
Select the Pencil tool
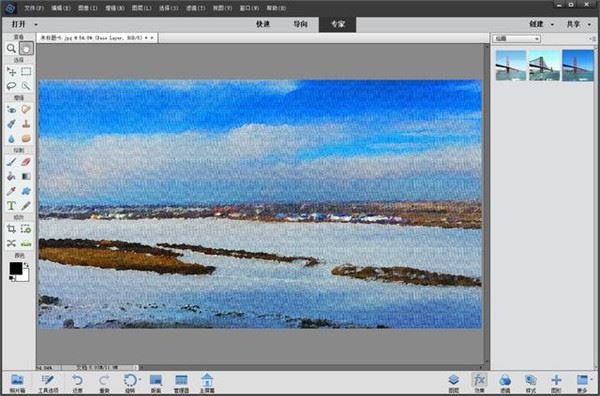pos(26,206)
